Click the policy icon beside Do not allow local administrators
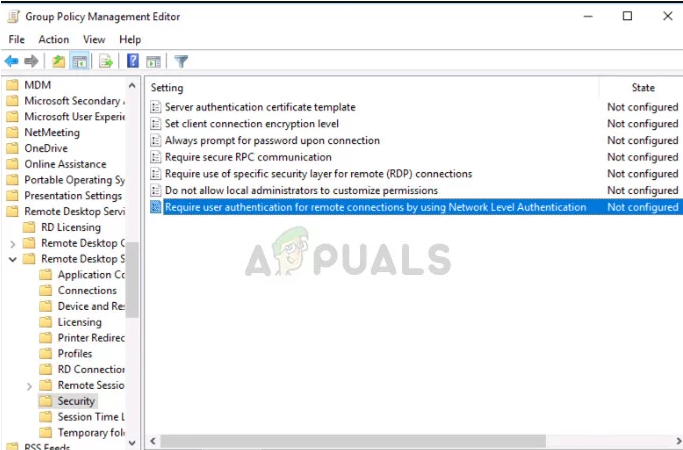 coord(156,190)
